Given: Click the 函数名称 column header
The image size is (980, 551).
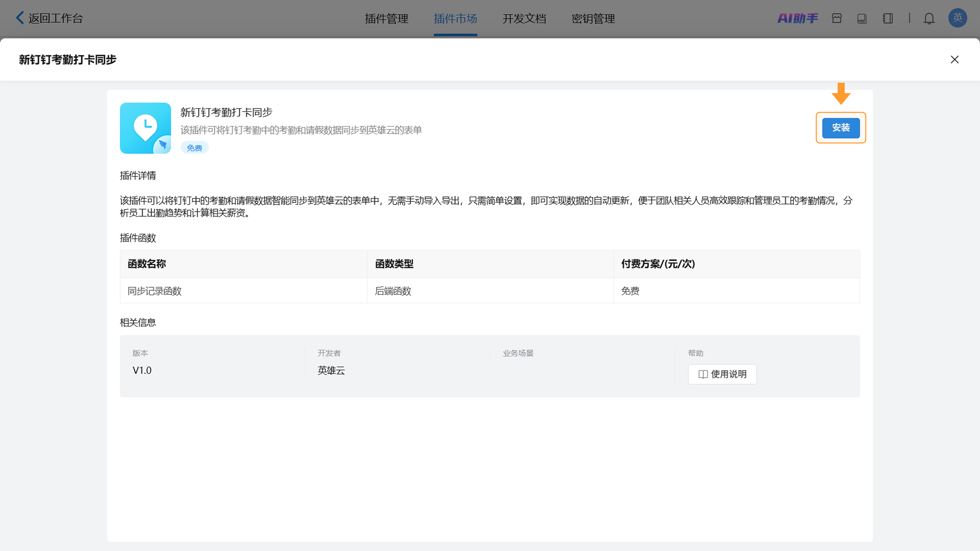Looking at the screenshot, I should pos(243,264).
